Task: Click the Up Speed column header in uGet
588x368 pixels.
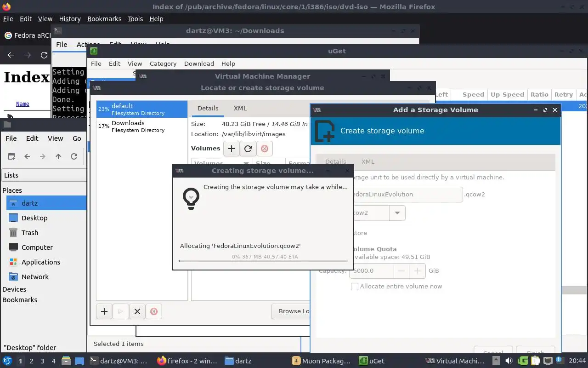Action: click(x=507, y=94)
